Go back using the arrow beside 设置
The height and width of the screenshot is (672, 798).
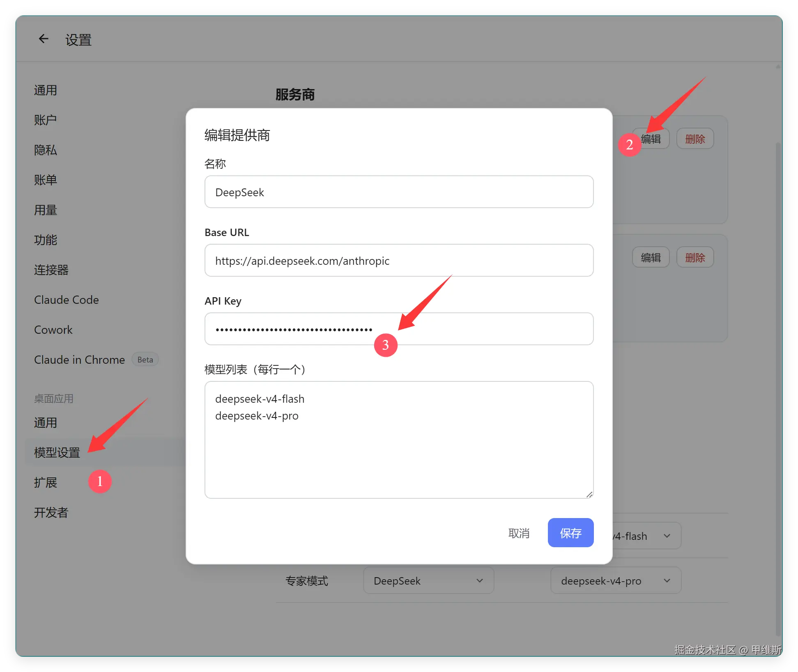(44, 39)
